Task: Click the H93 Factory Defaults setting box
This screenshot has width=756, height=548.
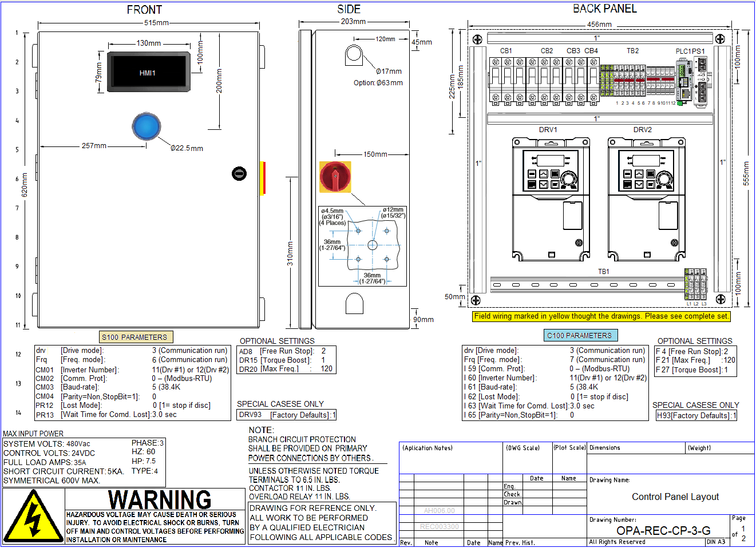Action: [x=696, y=415]
